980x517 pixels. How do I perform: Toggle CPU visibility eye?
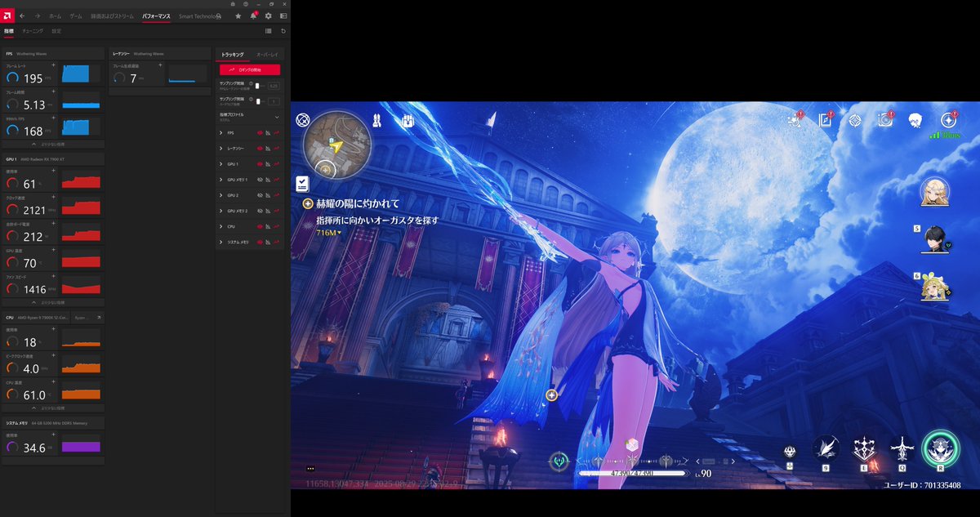click(x=261, y=226)
